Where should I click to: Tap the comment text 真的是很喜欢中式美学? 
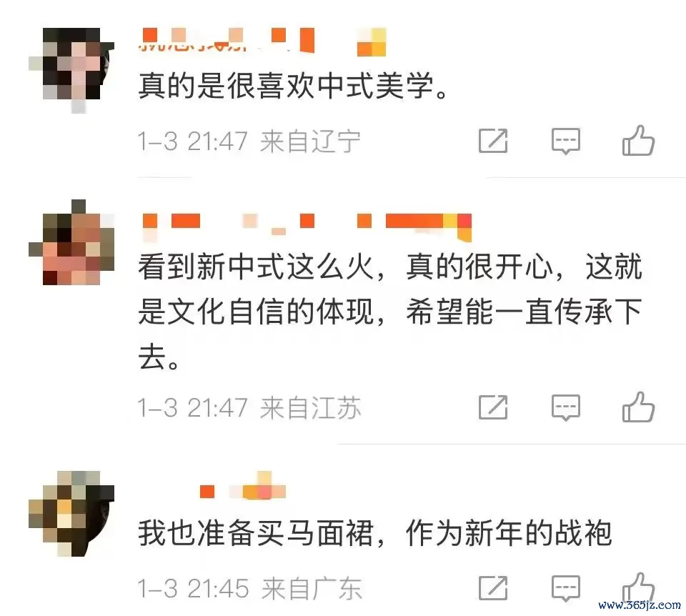point(293,85)
